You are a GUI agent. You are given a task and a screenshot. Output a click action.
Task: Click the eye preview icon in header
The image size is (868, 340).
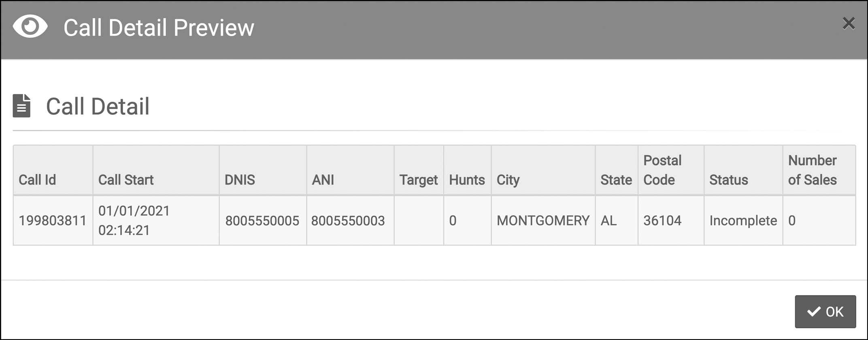click(x=30, y=27)
